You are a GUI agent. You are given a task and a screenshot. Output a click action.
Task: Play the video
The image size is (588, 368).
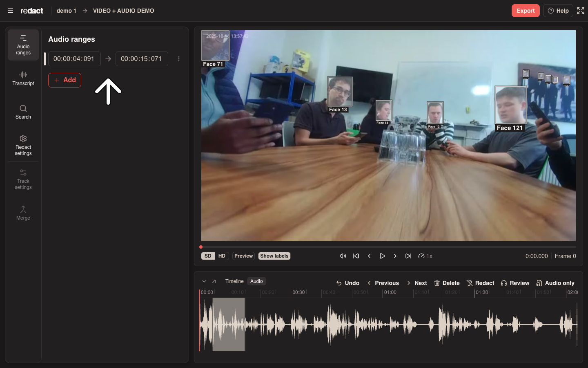point(382,256)
